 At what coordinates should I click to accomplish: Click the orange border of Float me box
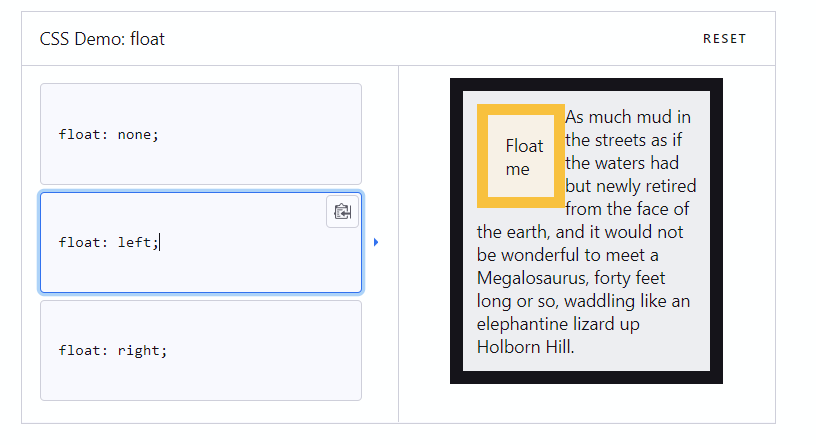(482, 156)
